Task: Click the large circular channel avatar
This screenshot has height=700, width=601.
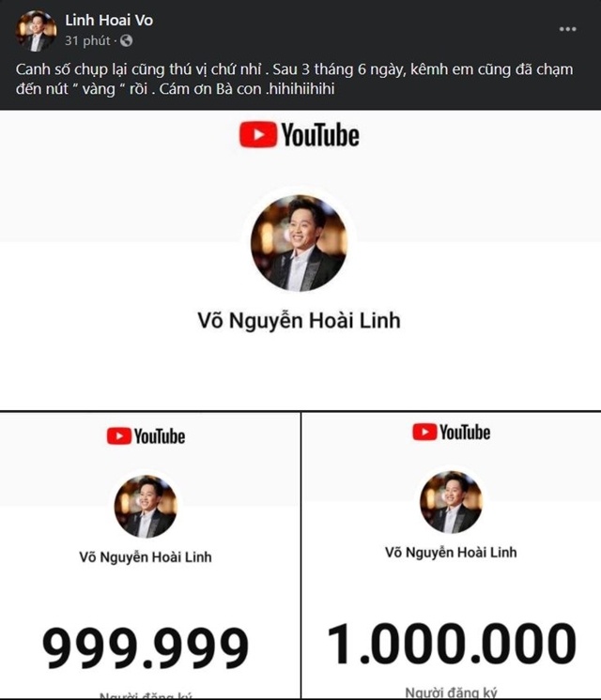Action: pos(299,243)
